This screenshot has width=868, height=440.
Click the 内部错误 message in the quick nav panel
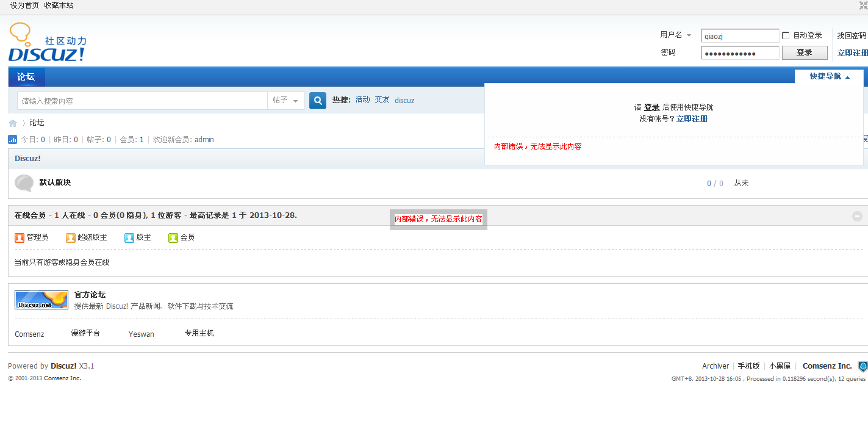(x=538, y=146)
